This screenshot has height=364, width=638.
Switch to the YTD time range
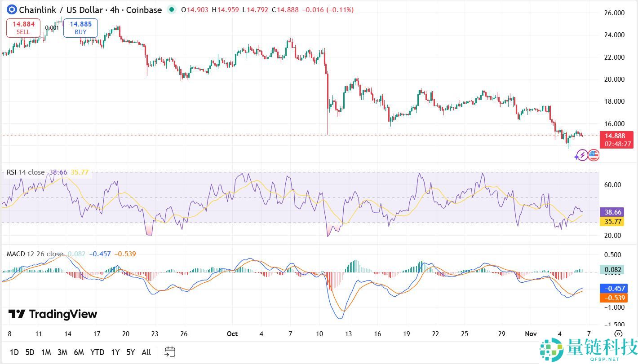97,352
